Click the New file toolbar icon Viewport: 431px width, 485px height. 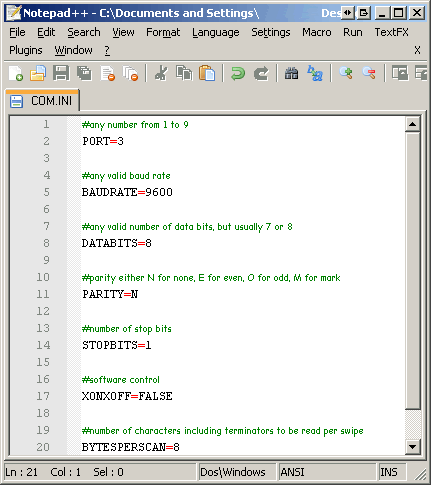[x=16, y=73]
